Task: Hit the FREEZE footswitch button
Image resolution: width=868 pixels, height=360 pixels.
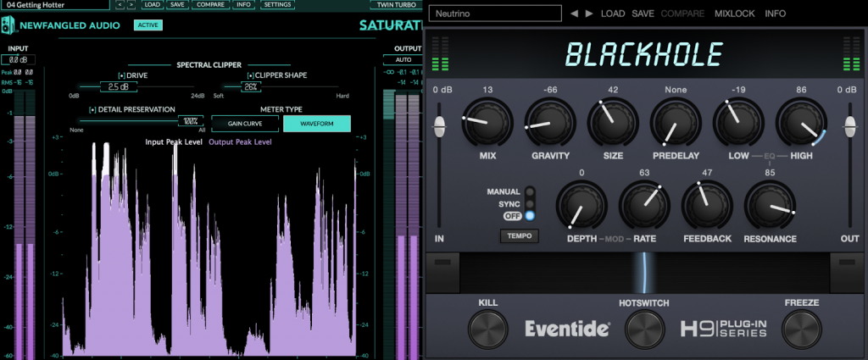Action: pyautogui.click(x=801, y=330)
